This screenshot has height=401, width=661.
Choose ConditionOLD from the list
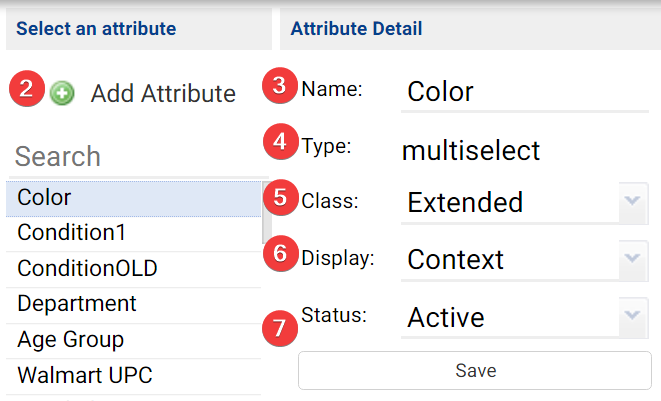coord(133,268)
